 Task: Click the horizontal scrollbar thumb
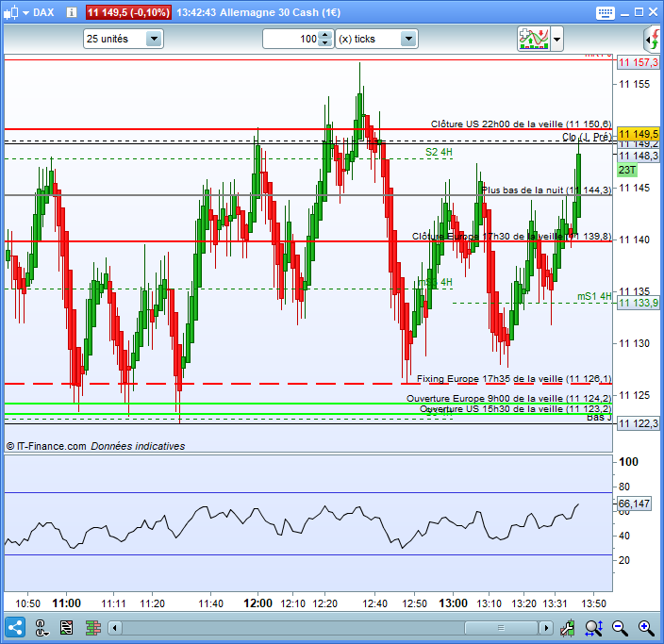(x=501, y=627)
